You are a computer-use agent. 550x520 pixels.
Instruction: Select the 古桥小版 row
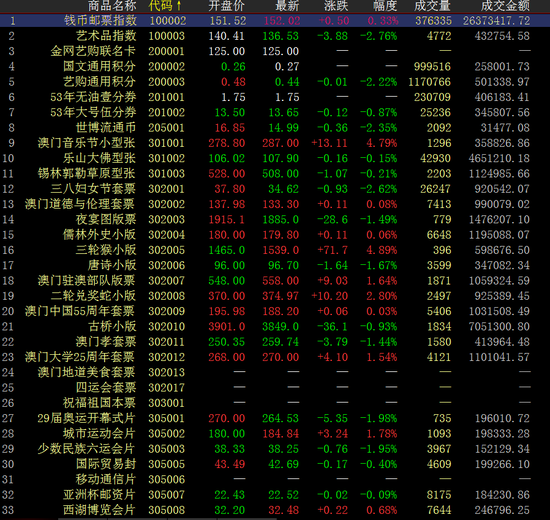(275, 327)
